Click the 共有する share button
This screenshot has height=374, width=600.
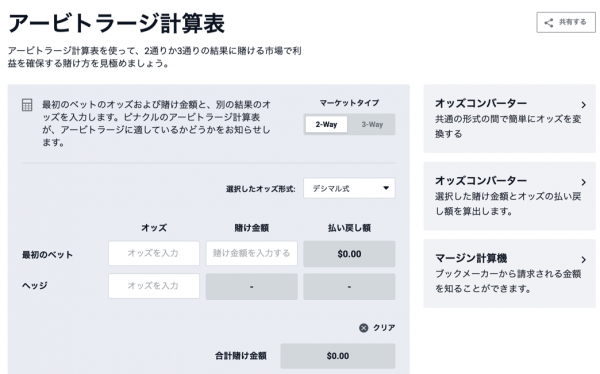tap(566, 22)
